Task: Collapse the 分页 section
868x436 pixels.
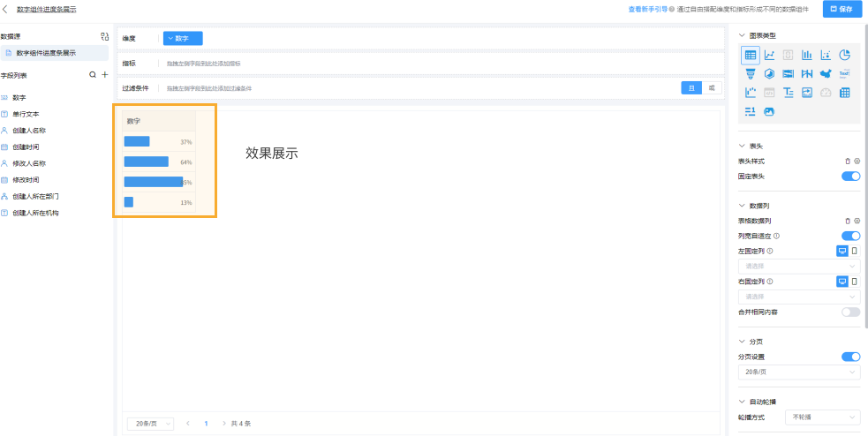Action: click(x=742, y=342)
